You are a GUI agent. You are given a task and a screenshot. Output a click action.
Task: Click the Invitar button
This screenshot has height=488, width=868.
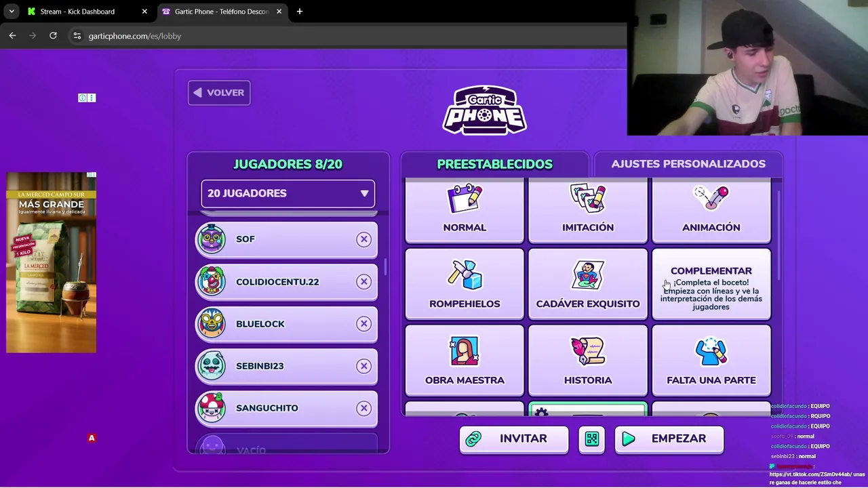click(513, 439)
